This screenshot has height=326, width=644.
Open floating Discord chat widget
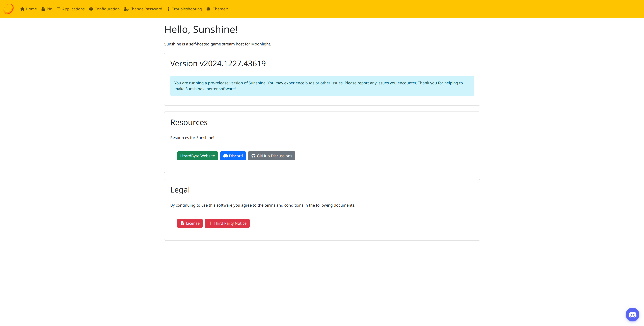point(632,314)
